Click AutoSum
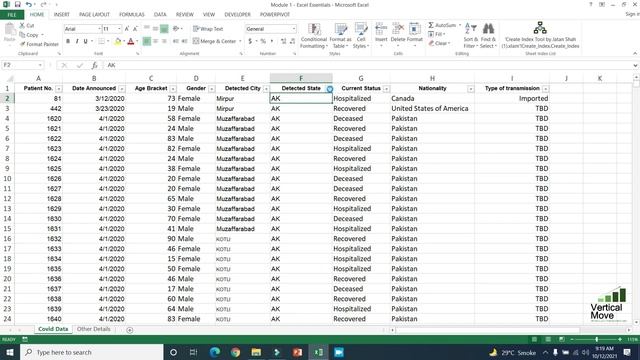 [442, 25]
